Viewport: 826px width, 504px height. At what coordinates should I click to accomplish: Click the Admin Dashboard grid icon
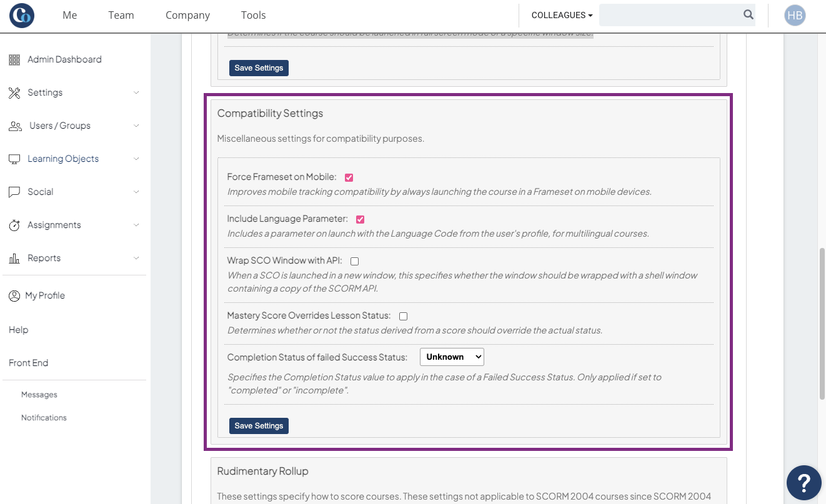tap(14, 59)
